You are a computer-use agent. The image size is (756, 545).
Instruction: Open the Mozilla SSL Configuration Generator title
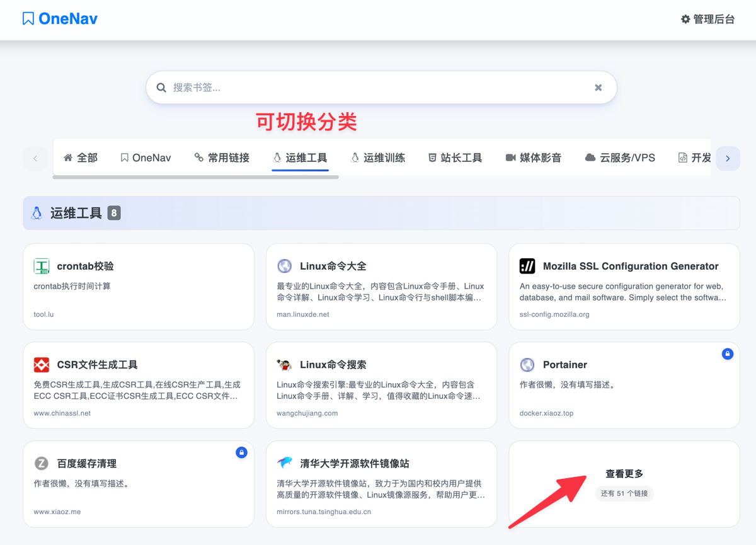click(631, 267)
